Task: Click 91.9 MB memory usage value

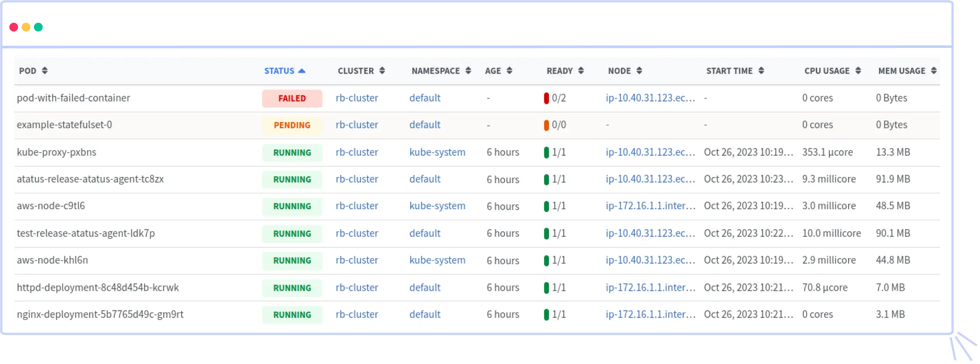Action: click(x=893, y=179)
